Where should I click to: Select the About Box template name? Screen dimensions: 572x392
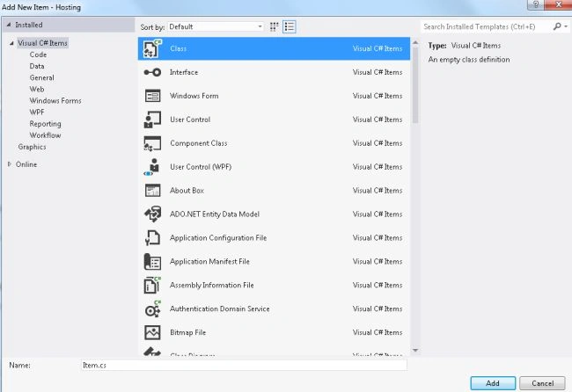click(x=187, y=191)
